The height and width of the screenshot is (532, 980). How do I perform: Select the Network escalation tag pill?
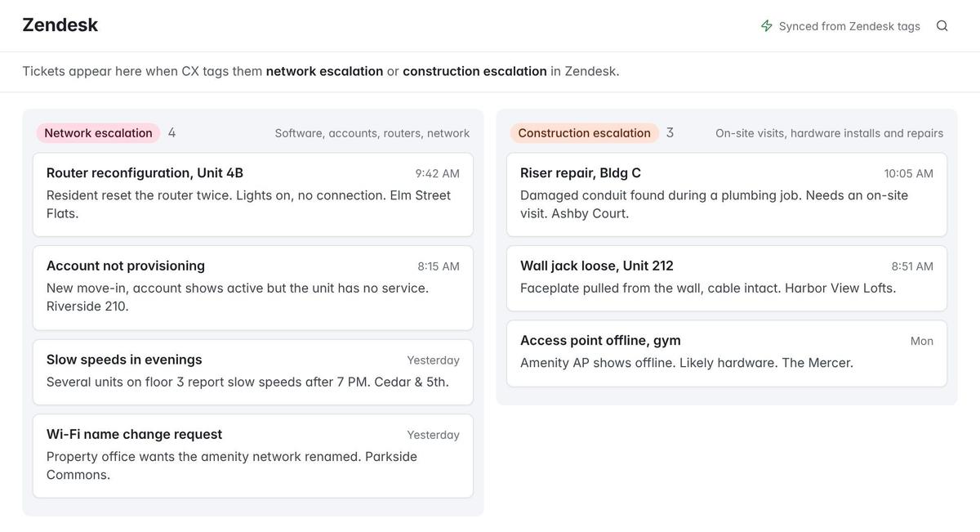[x=98, y=133]
